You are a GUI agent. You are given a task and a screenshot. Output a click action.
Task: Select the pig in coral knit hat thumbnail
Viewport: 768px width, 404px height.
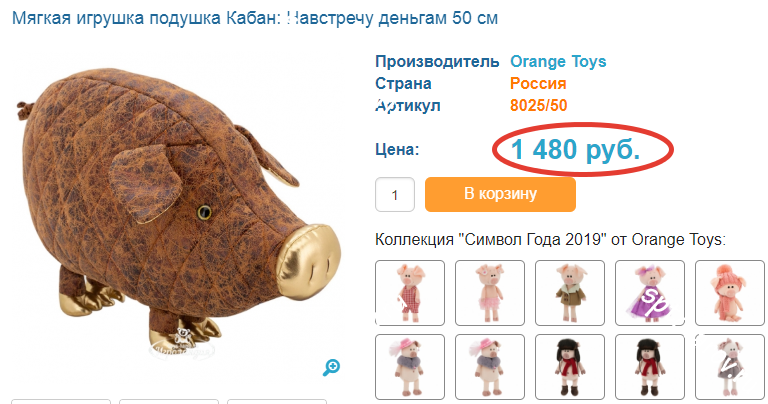[730, 293]
